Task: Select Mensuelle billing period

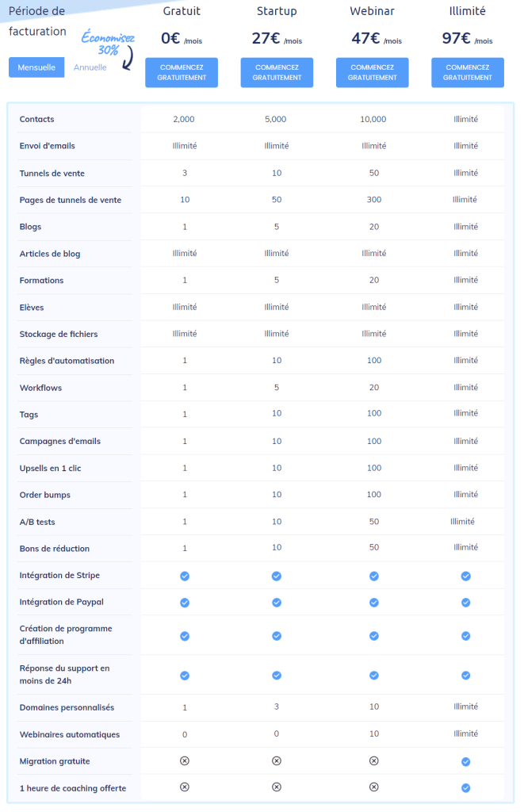Action: pos(36,67)
